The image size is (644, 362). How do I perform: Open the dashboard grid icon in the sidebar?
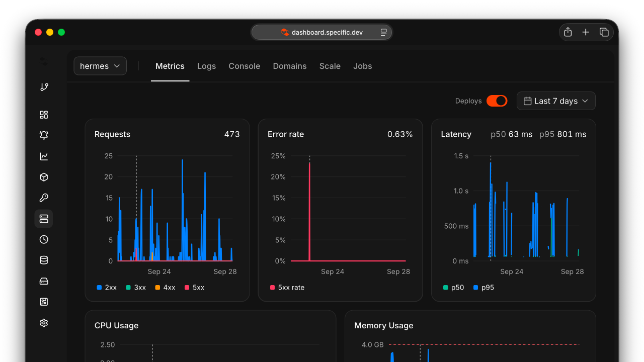click(44, 115)
